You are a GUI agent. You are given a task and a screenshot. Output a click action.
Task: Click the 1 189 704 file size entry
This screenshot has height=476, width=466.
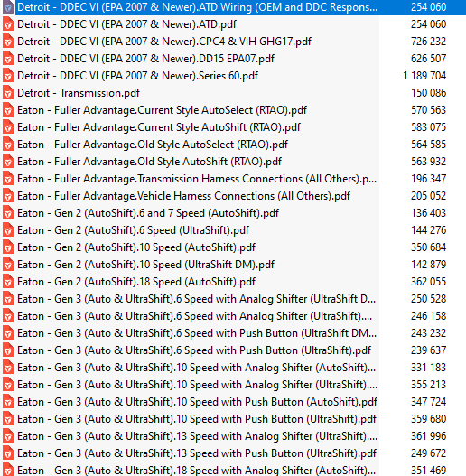pos(424,76)
